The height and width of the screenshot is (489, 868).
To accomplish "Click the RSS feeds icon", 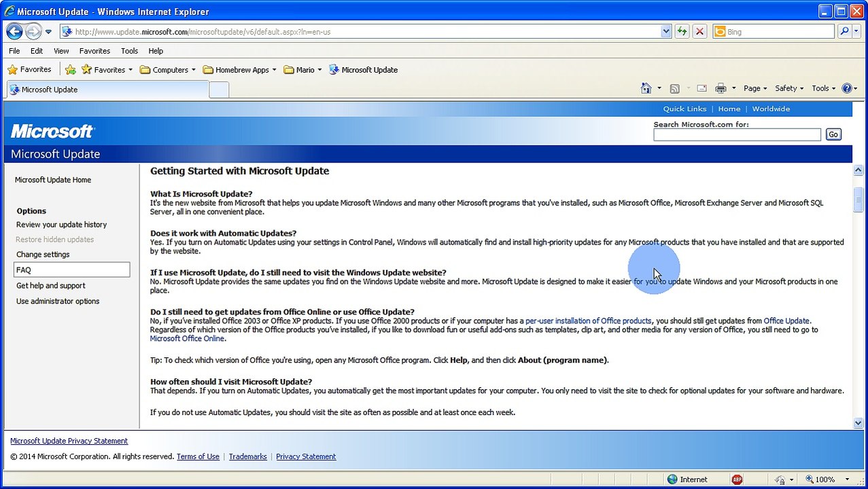I will [x=675, y=88].
